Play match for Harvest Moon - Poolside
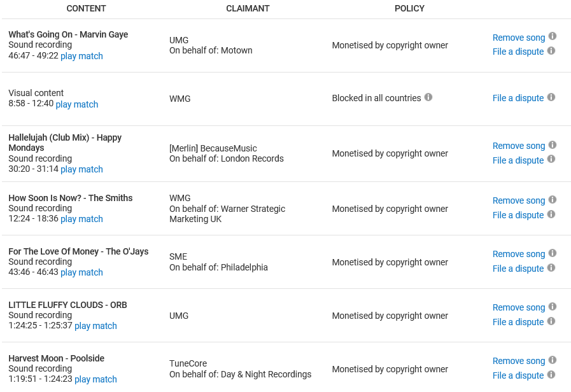571x392 pixels. click(x=95, y=379)
